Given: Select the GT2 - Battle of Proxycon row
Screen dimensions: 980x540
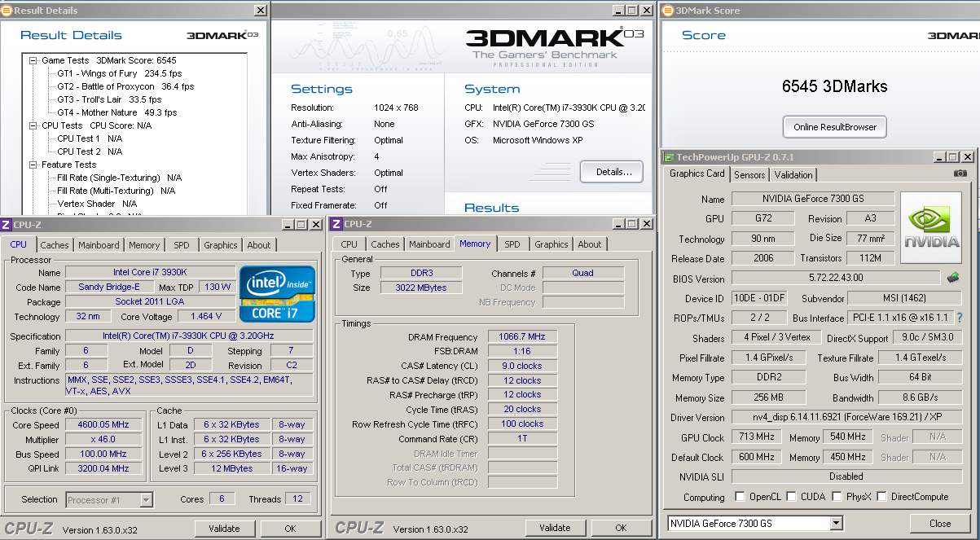Looking at the screenshot, I should point(125,86).
